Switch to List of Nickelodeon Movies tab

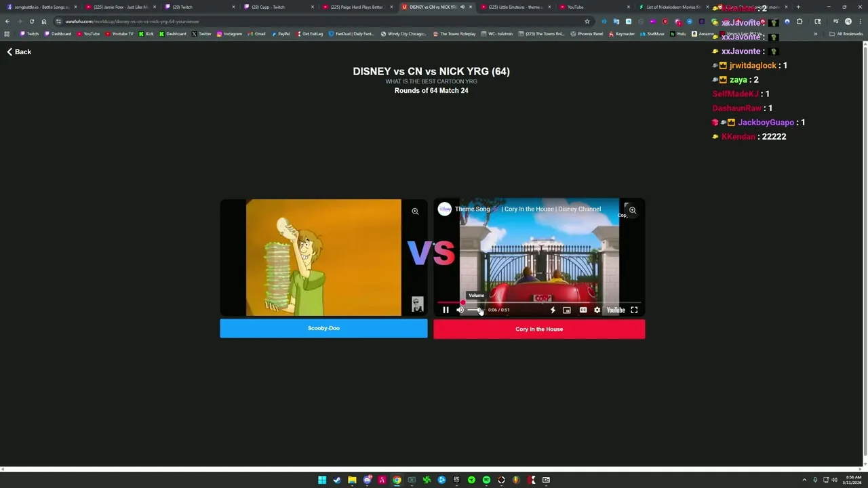[x=673, y=7]
